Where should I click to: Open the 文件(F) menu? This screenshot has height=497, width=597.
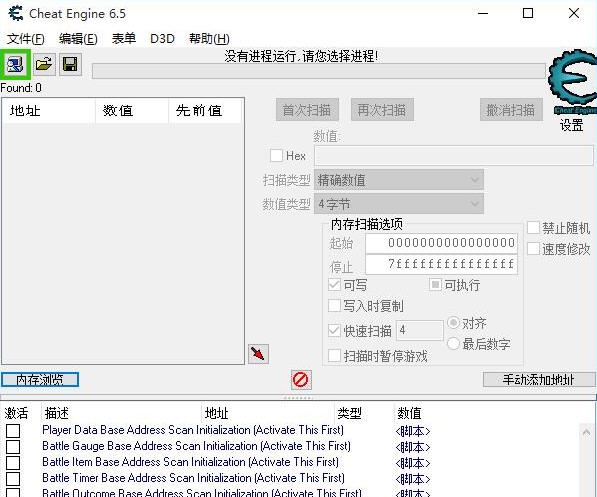[x=26, y=38]
